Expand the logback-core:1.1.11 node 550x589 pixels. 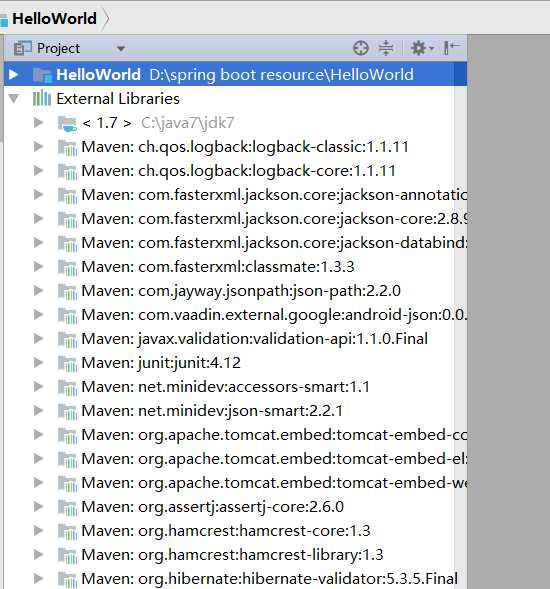tap(38, 171)
